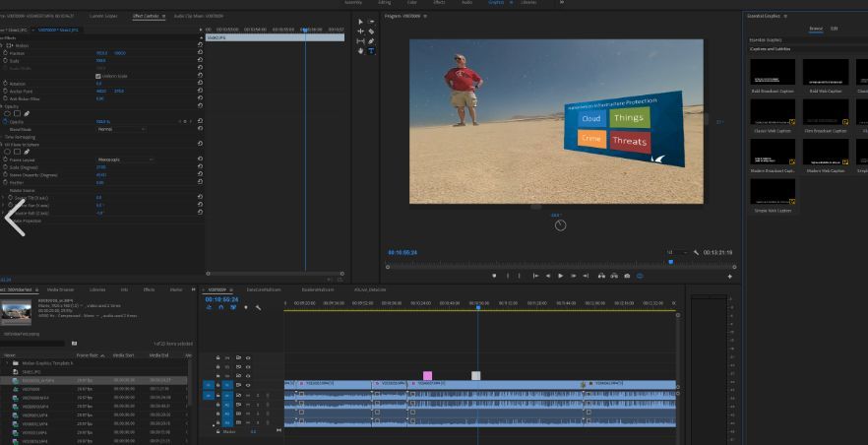Select the pink clip on timeline

427,376
